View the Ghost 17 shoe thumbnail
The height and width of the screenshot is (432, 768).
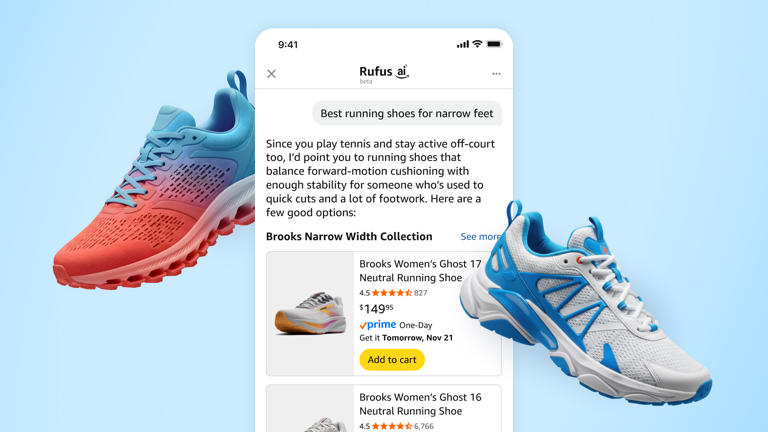point(310,313)
